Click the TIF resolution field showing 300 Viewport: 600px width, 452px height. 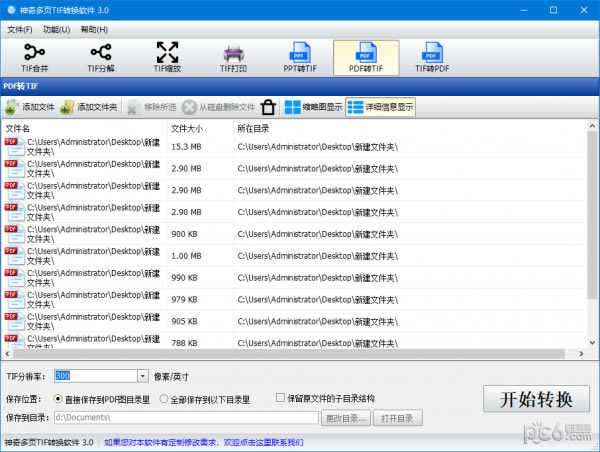coord(96,376)
